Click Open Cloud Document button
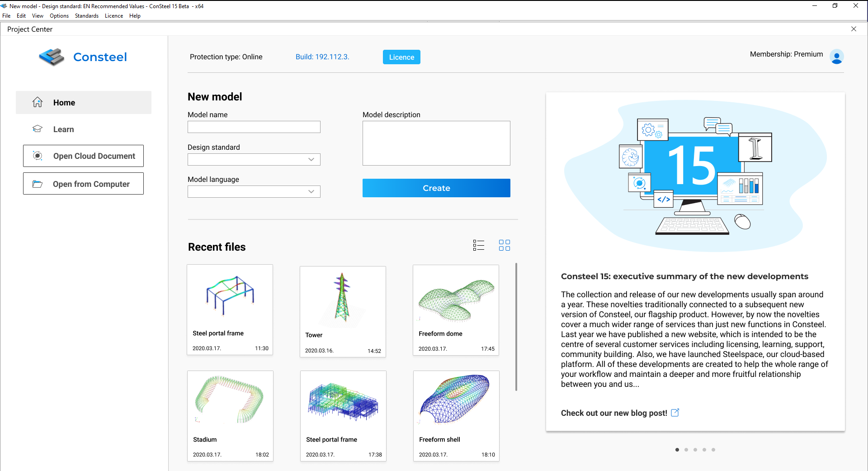The height and width of the screenshot is (471, 868). click(83, 156)
